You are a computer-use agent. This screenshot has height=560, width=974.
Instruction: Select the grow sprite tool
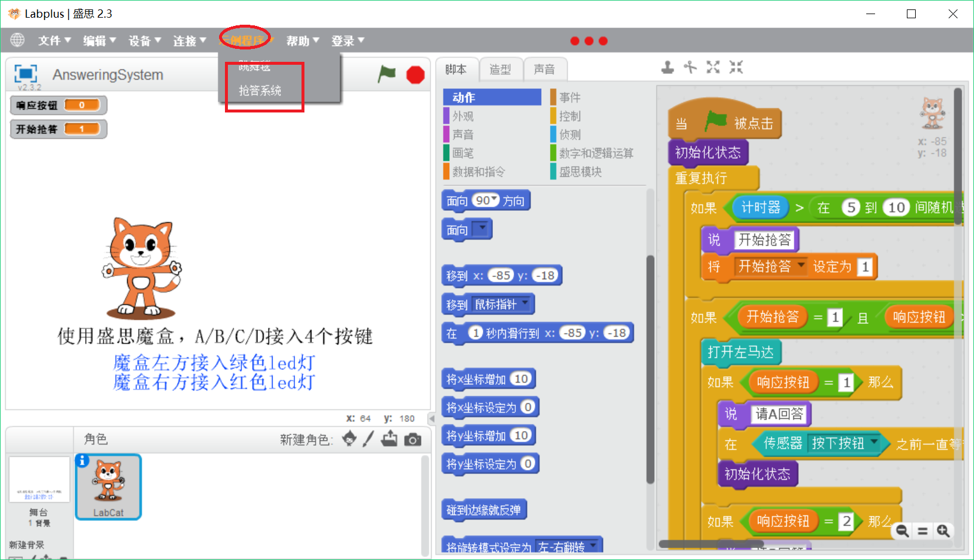pyautogui.click(x=713, y=67)
